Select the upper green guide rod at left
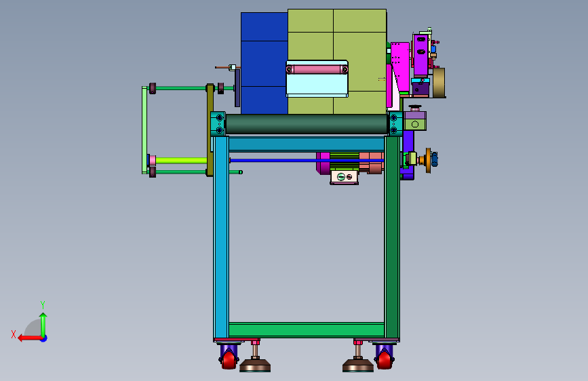The width and height of the screenshot is (588, 381). click(181, 89)
